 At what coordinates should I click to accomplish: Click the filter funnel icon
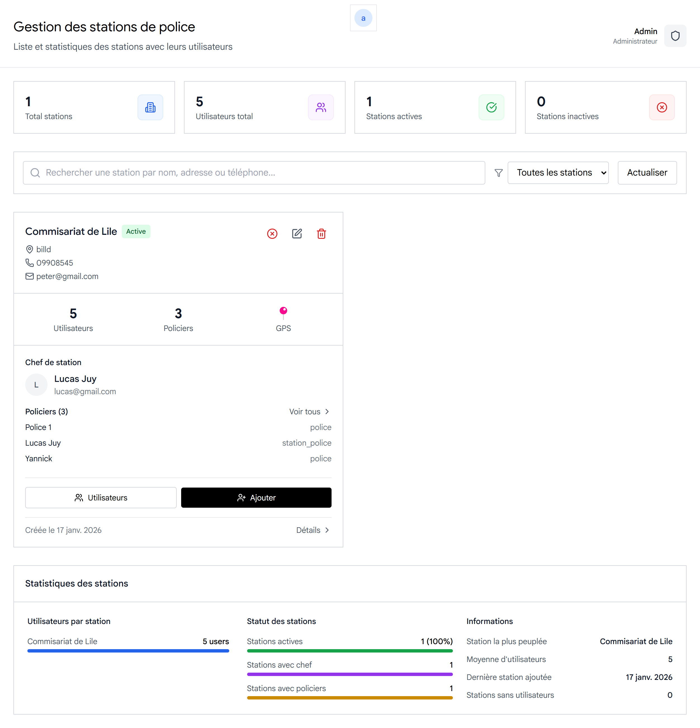tap(498, 173)
